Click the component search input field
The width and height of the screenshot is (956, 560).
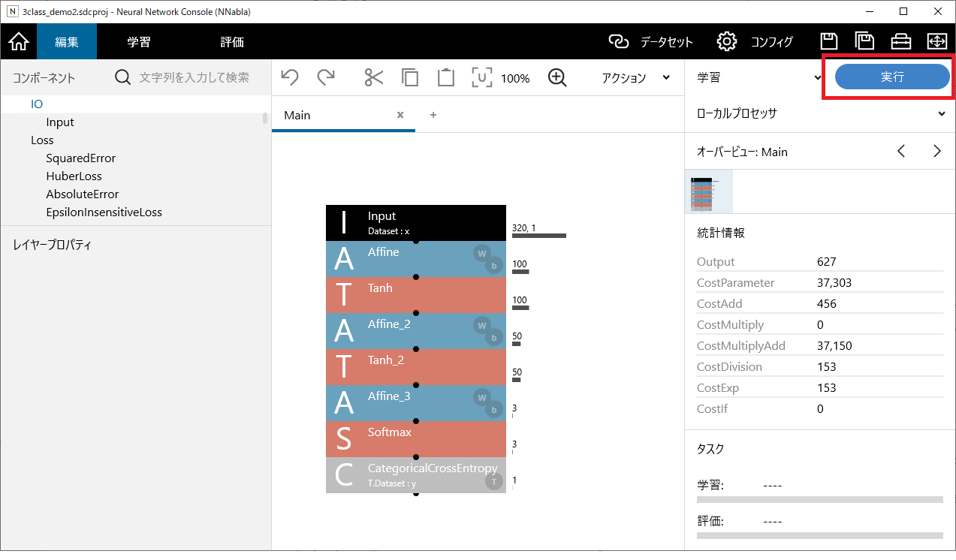pos(194,77)
